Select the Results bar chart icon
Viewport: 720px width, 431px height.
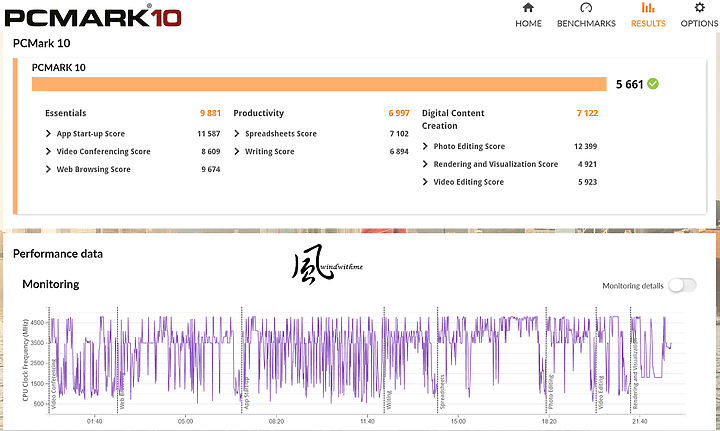[x=648, y=8]
